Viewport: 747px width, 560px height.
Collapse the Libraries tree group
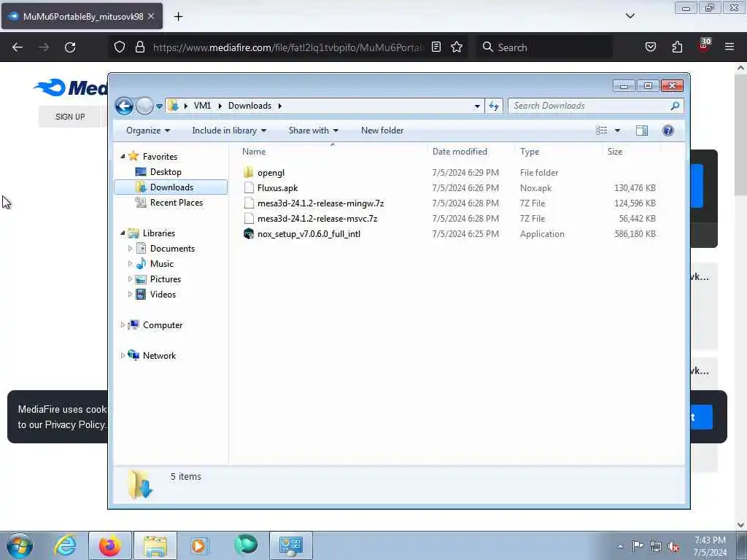click(x=123, y=233)
